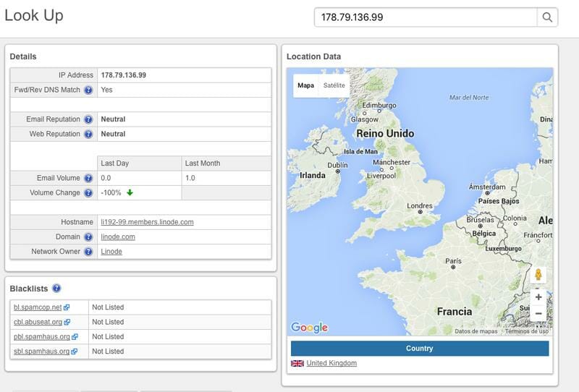
Task: Click the Street View pegman icon
Action: click(x=538, y=275)
